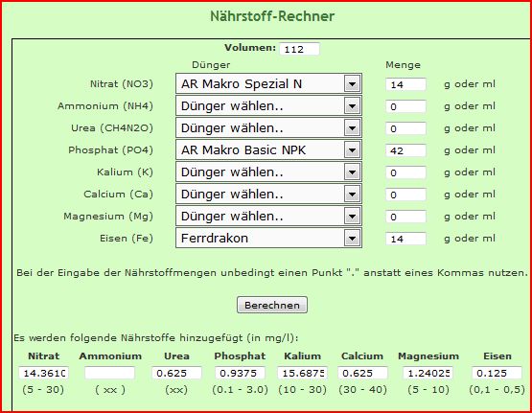Click the Berechnen button
532x413 pixels.
(272, 305)
